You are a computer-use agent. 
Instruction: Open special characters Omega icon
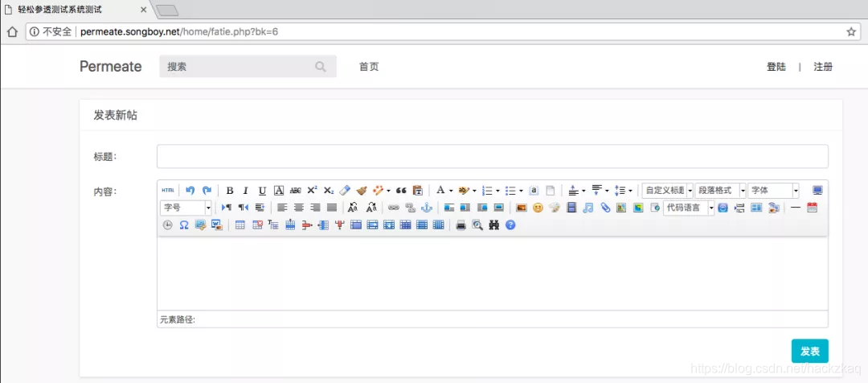[184, 225]
